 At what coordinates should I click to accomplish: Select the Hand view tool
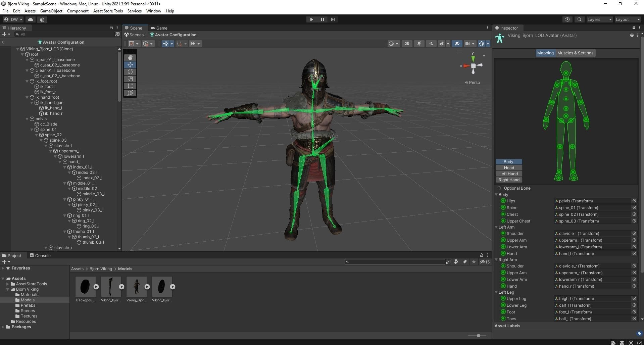[130, 58]
